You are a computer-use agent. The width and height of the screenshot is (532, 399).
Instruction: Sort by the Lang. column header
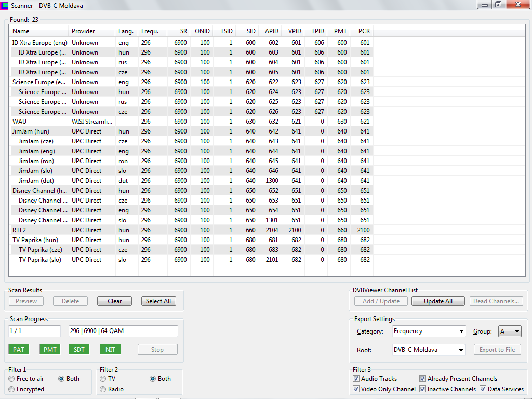[x=127, y=31]
